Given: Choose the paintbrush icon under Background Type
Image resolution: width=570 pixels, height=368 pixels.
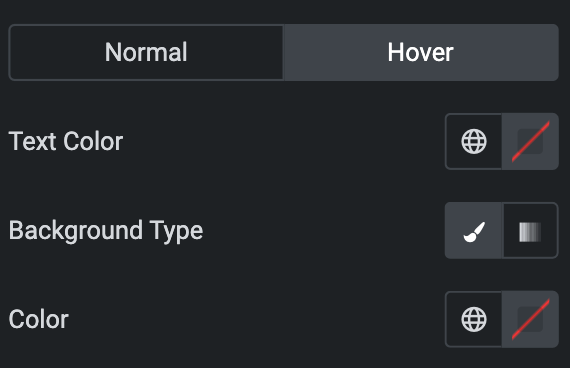Looking at the screenshot, I should tap(474, 232).
